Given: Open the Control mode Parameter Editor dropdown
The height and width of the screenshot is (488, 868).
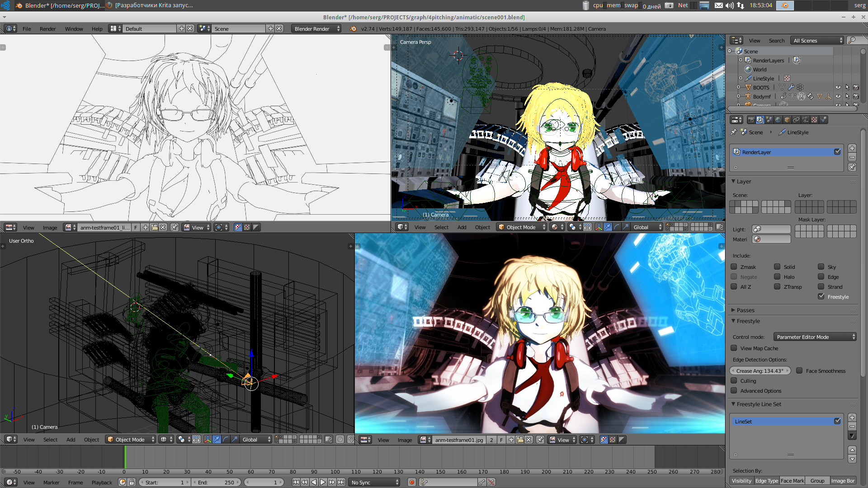Looking at the screenshot, I should point(815,337).
